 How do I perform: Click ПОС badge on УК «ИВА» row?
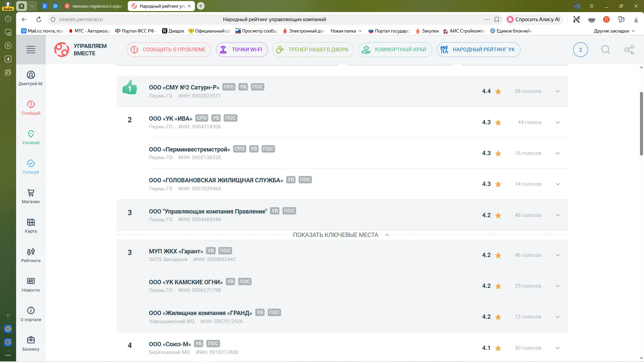point(230,118)
